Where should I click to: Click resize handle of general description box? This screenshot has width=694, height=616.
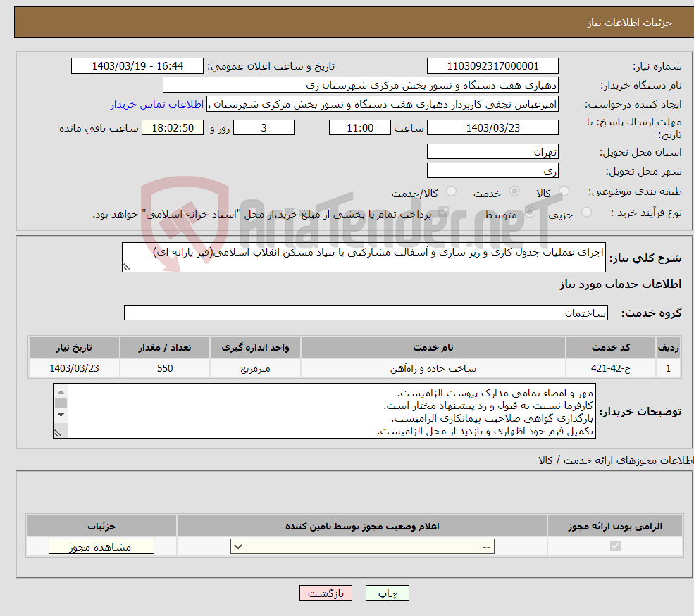pos(127,267)
